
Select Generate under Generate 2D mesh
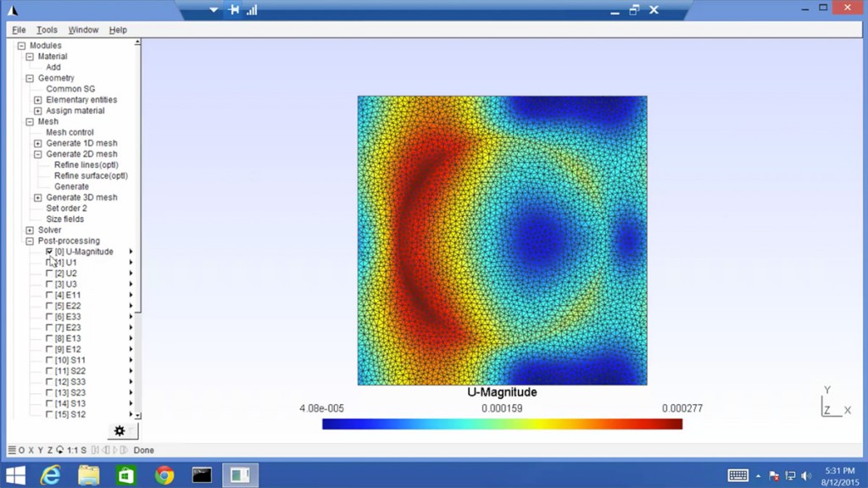pyautogui.click(x=71, y=186)
